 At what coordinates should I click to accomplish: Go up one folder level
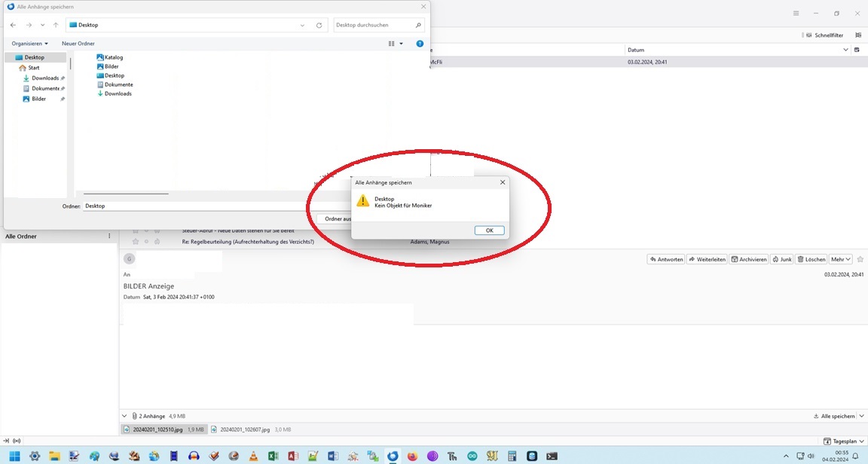pos(55,25)
